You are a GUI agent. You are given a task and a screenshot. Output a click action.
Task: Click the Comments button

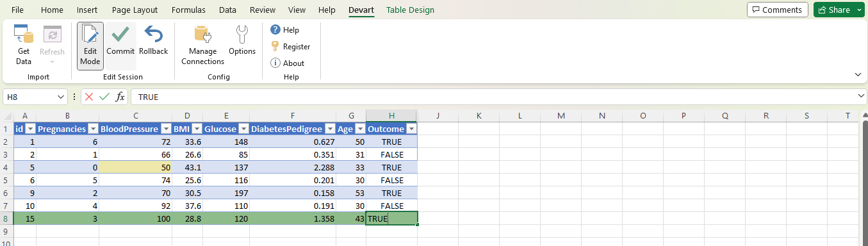point(777,10)
